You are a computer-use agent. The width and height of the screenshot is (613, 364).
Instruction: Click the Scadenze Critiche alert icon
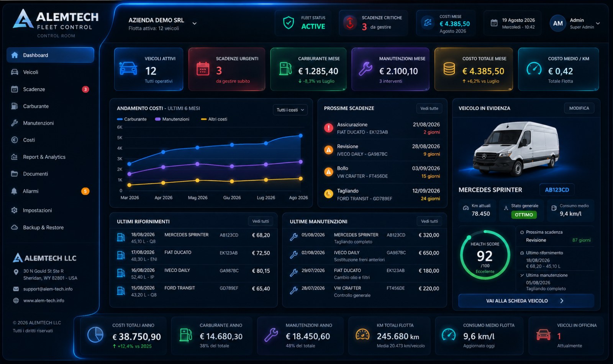(350, 23)
